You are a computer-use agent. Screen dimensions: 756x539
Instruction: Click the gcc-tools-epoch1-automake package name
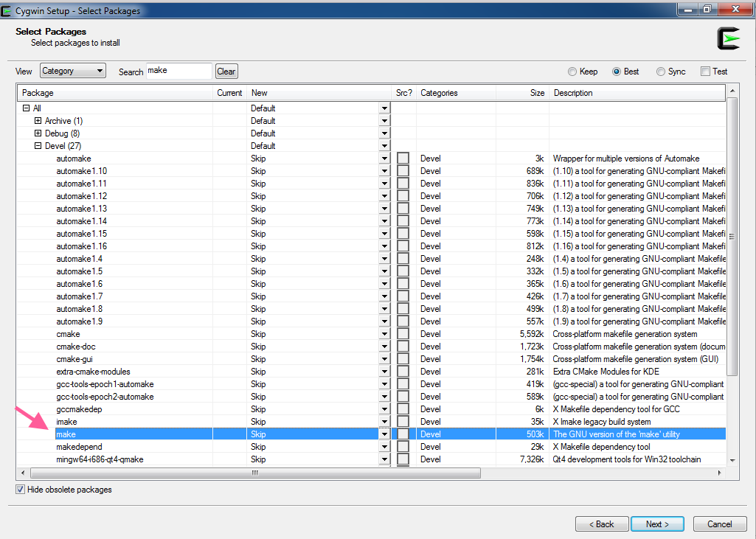(x=105, y=383)
